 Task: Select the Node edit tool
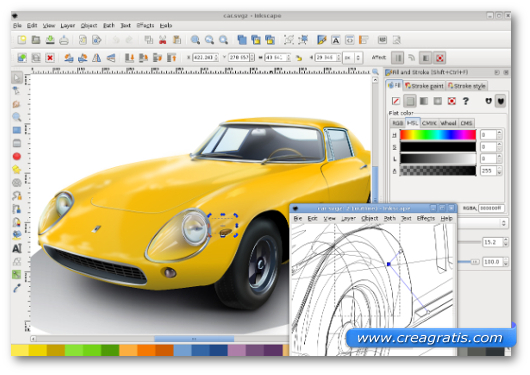(x=17, y=91)
